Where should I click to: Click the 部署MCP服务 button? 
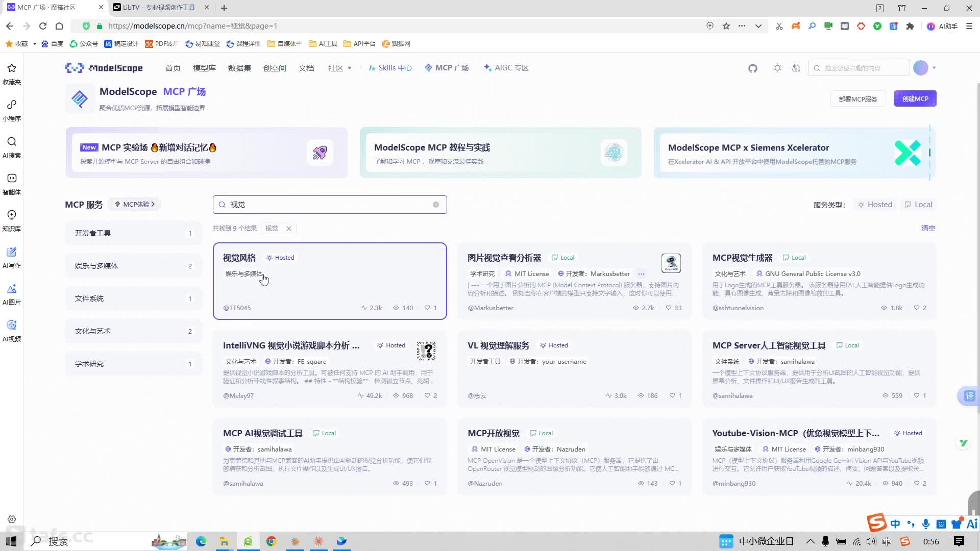click(858, 99)
